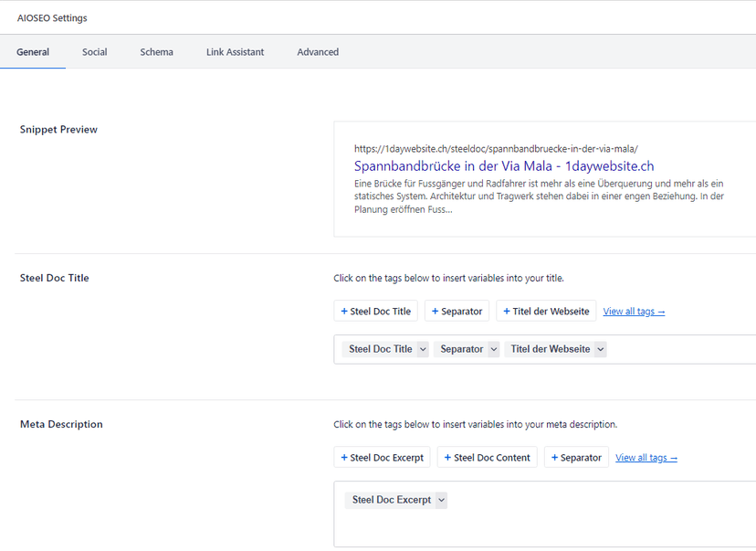Viewport: 756px width, 551px height.
Task: Open the Steel Doc Excerpt tag dropdown chevron
Action: point(442,501)
